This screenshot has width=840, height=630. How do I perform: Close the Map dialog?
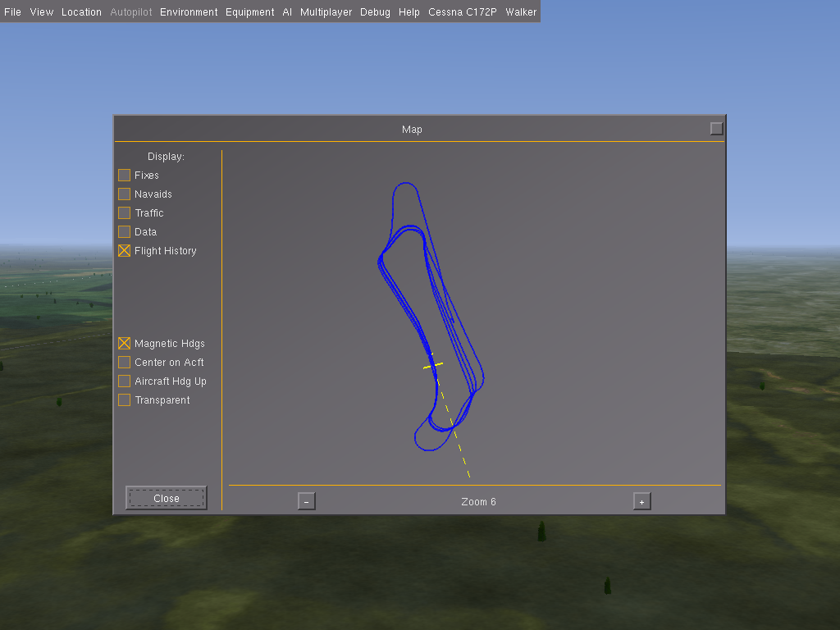pos(166,498)
